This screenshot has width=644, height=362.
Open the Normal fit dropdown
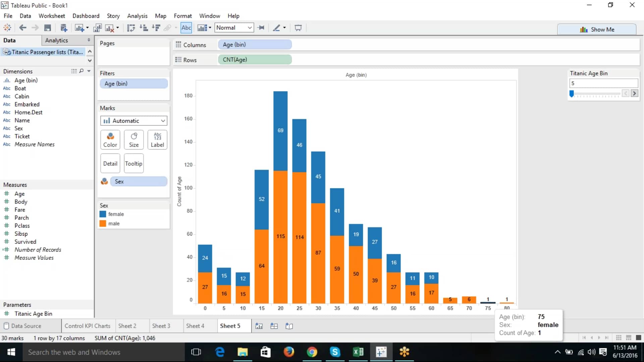234,28
